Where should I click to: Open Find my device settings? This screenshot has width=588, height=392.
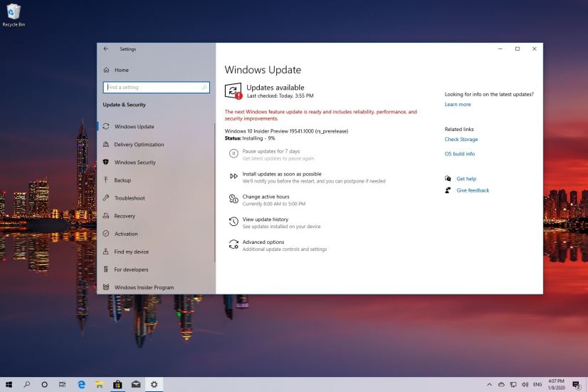pos(132,252)
